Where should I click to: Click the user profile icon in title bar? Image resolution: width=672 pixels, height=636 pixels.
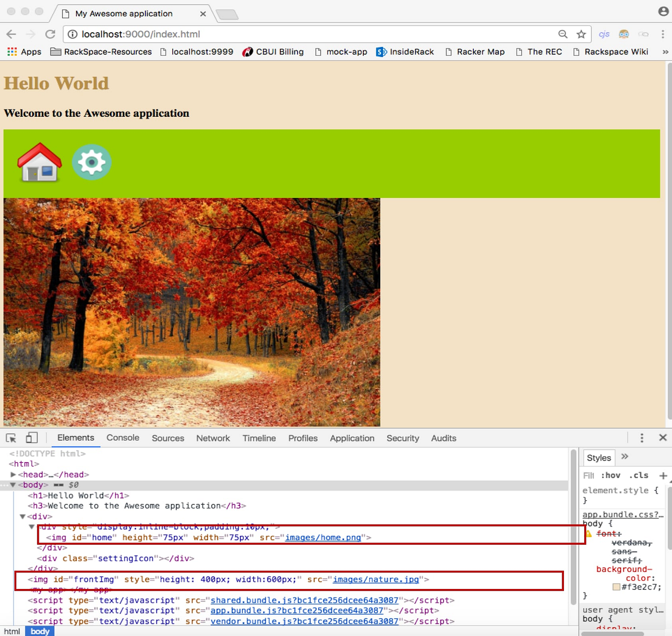[x=663, y=11]
